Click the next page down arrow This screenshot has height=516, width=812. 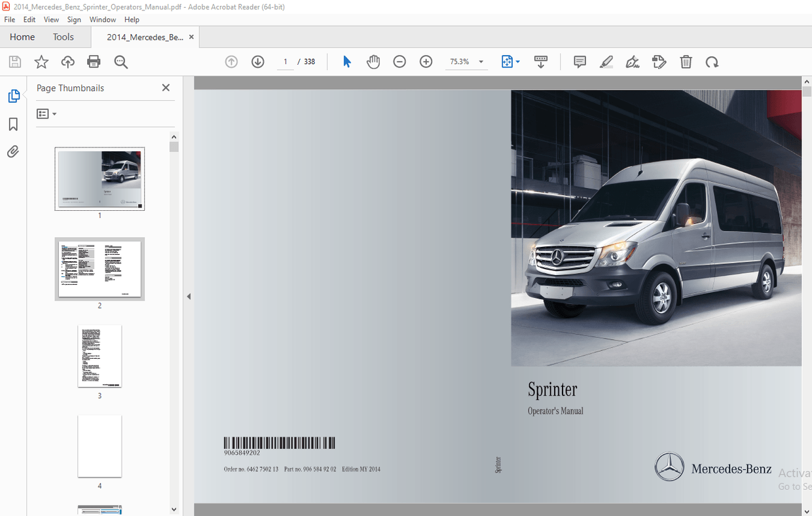coord(257,62)
